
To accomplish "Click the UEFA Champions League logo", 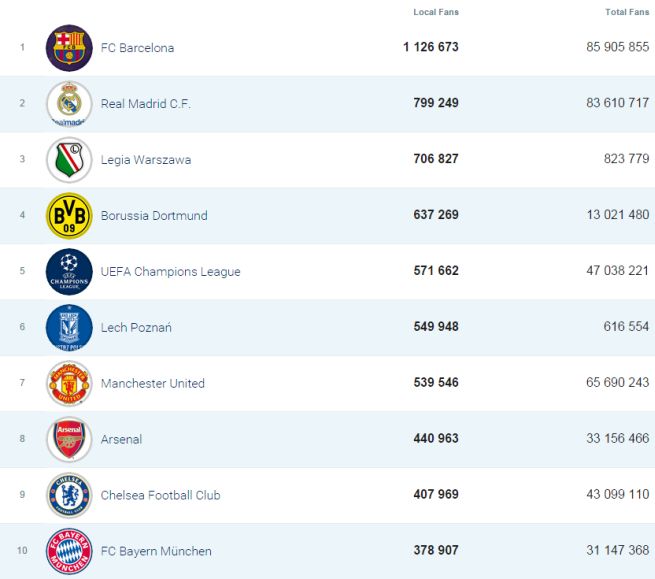I will [x=69, y=271].
